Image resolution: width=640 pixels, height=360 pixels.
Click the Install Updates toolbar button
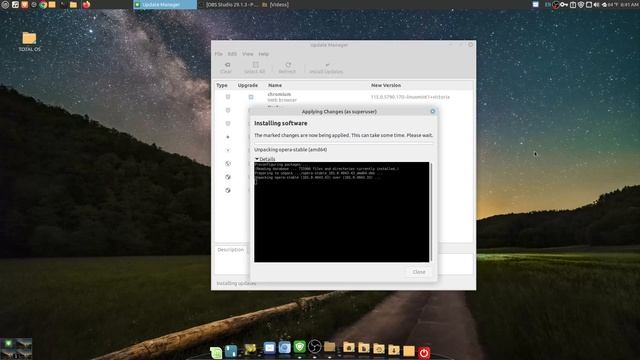click(326, 68)
